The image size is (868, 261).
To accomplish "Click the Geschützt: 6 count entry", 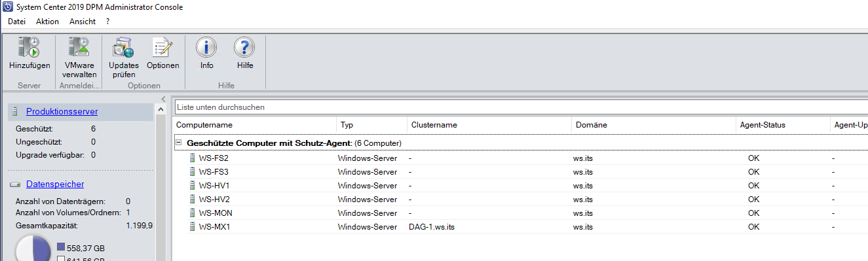I will pyautogui.click(x=56, y=129).
